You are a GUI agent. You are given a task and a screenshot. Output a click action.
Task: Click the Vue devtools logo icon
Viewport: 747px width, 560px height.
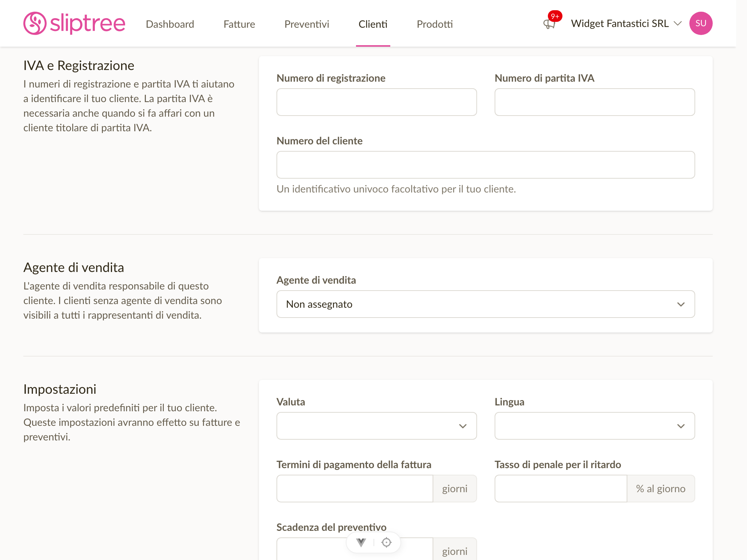[x=361, y=542]
